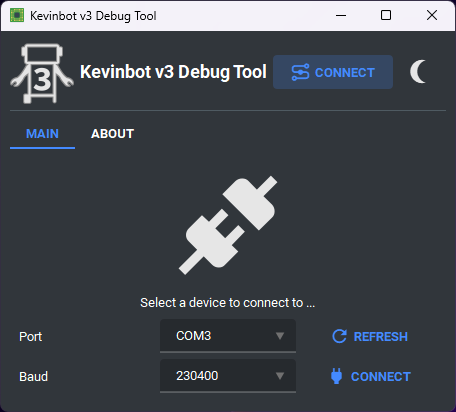This screenshot has width=456, height=412.
Task: Refresh the serial port list
Action: [370, 336]
